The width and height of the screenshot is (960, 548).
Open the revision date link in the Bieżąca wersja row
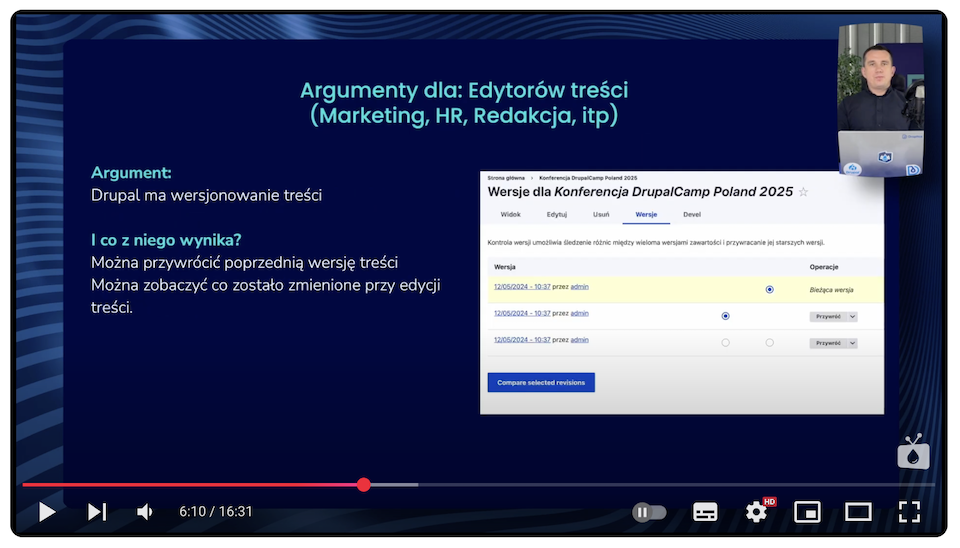(x=522, y=287)
